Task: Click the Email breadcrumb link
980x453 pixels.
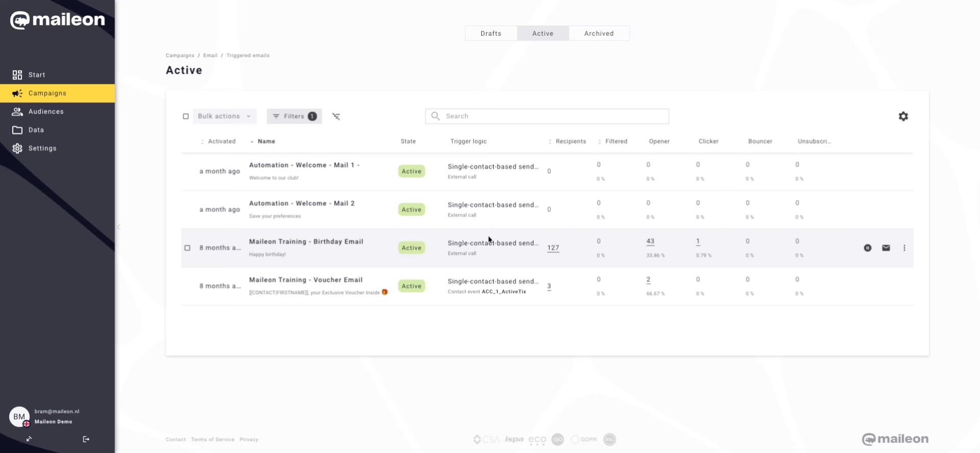Action: [210, 56]
